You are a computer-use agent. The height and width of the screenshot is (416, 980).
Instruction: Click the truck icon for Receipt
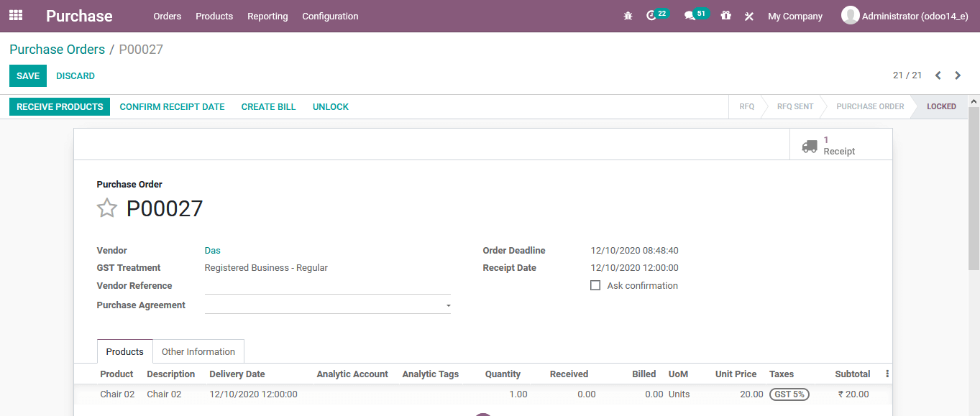tap(810, 146)
